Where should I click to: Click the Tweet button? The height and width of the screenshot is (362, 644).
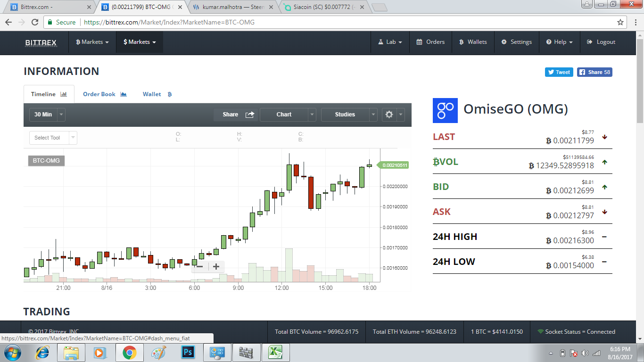tap(559, 72)
